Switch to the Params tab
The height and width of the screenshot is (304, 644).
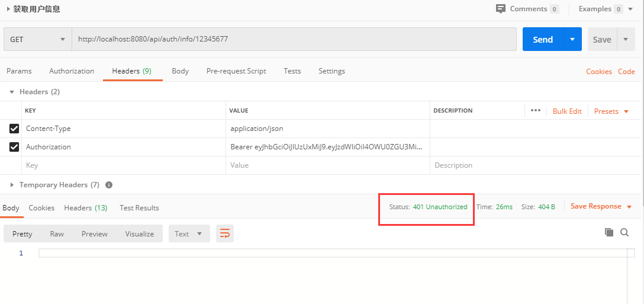coord(19,71)
